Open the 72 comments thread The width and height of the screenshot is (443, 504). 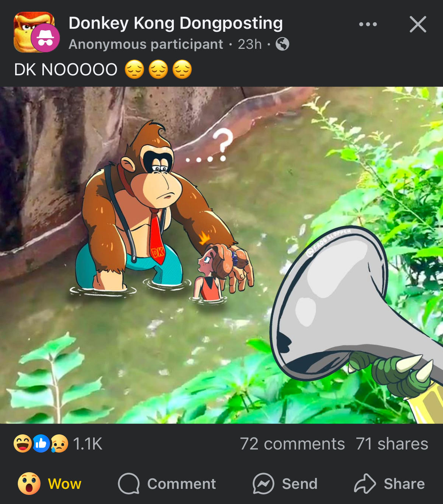(x=292, y=444)
